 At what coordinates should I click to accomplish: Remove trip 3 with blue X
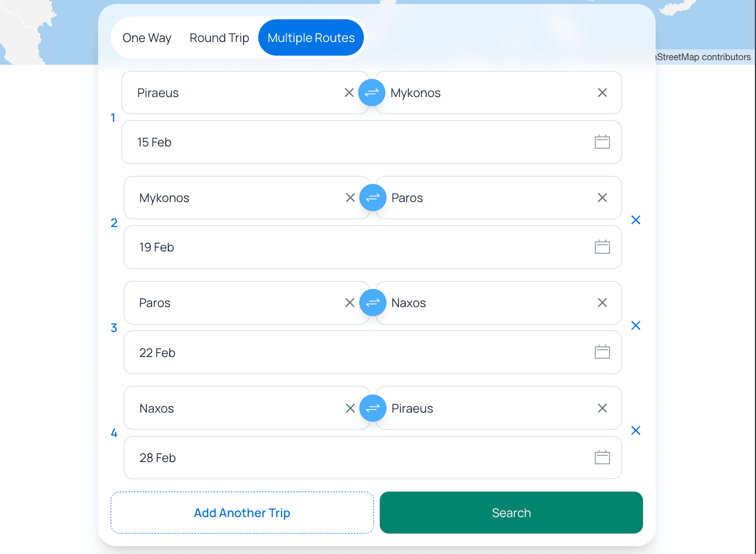point(636,325)
